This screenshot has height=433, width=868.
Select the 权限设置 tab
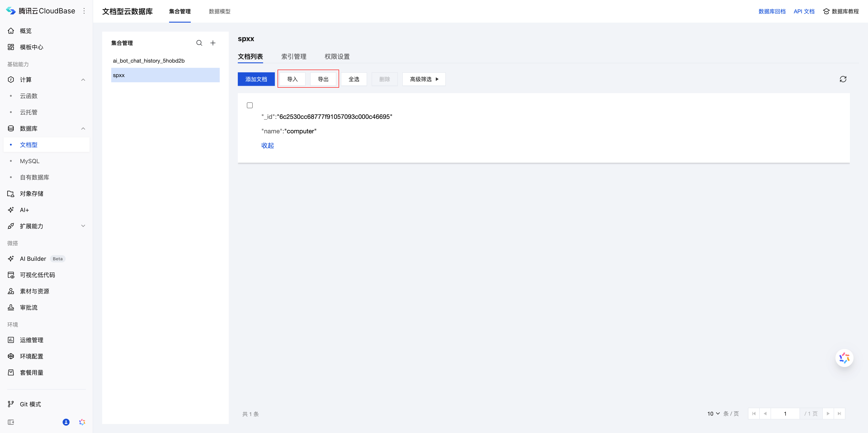[337, 56]
